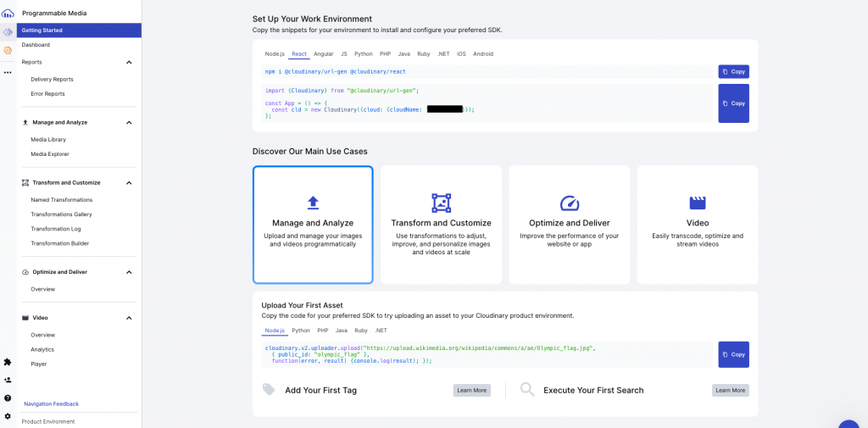868x428 pixels.
Task: Copy the npm install command
Action: [x=733, y=71]
